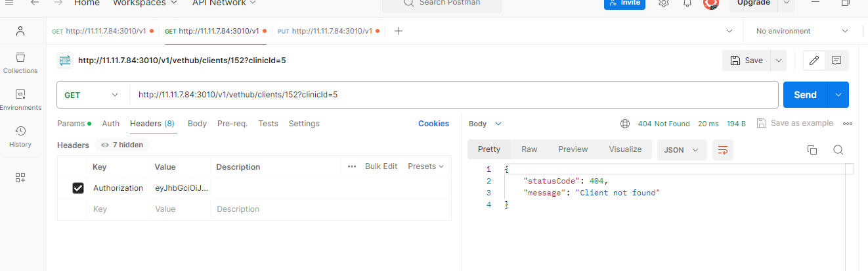Go forward with the right arrow

[x=58, y=3]
